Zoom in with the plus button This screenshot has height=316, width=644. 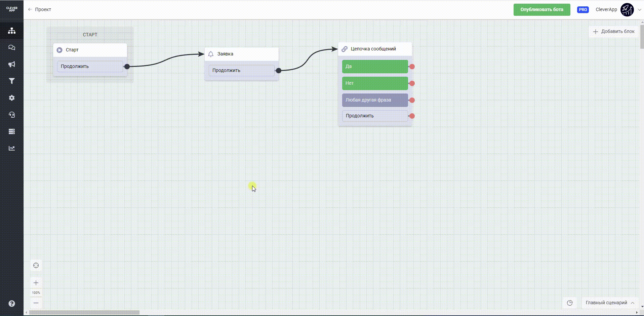click(x=36, y=283)
